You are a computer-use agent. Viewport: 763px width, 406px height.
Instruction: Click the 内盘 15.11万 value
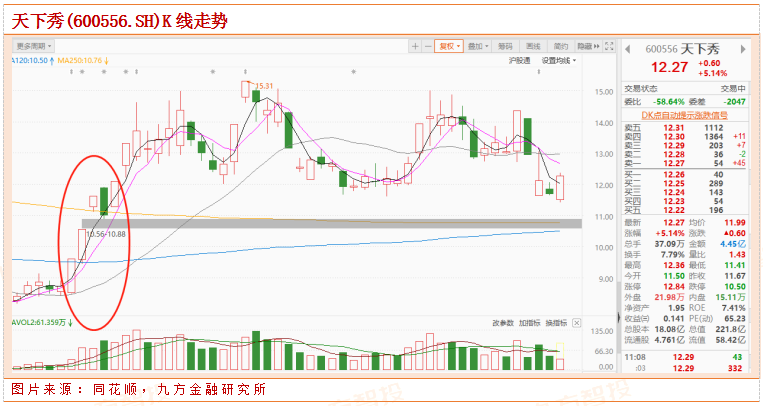[x=730, y=297]
